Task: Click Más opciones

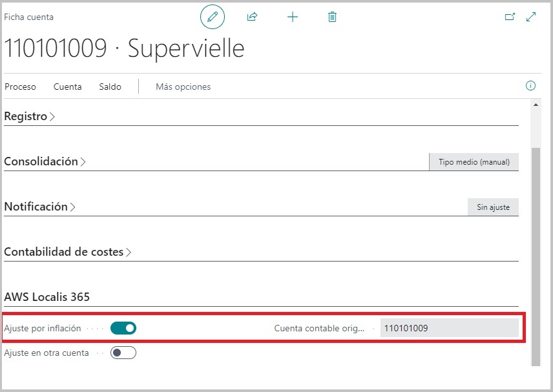Action: coord(183,87)
